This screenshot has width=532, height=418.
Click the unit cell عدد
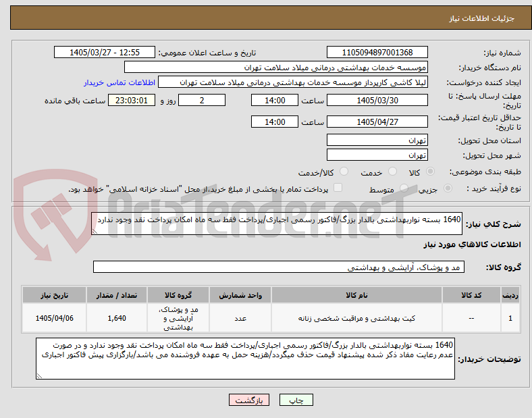[x=240, y=318]
